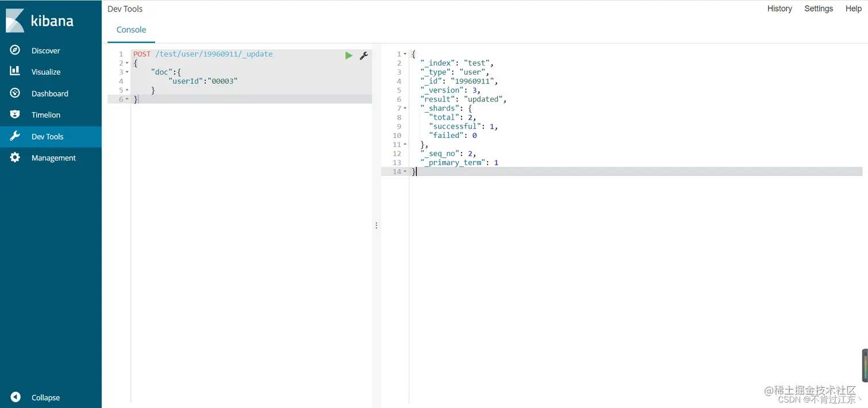
Task: Collapse the side navigation
Action: pyautogui.click(x=45, y=398)
